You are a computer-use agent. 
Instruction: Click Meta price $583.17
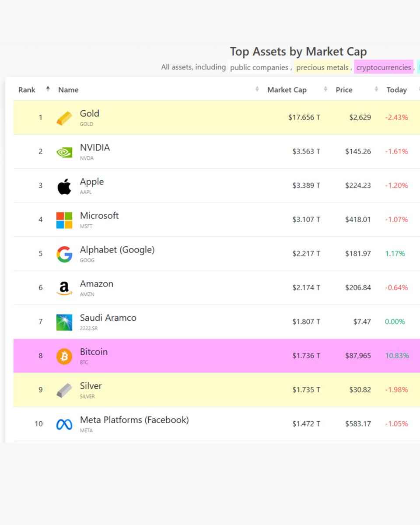358,423
